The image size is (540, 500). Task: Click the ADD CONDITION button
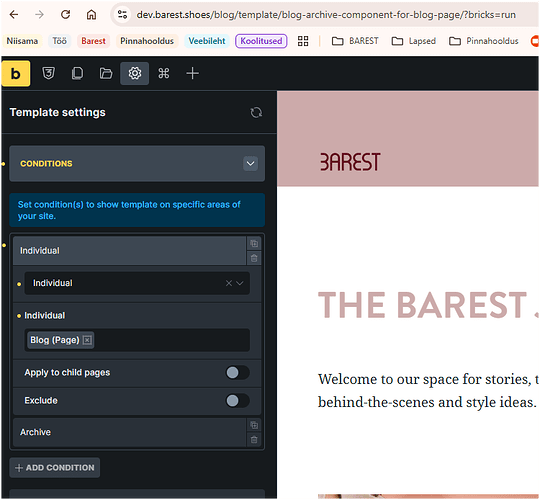click(55, 468)
